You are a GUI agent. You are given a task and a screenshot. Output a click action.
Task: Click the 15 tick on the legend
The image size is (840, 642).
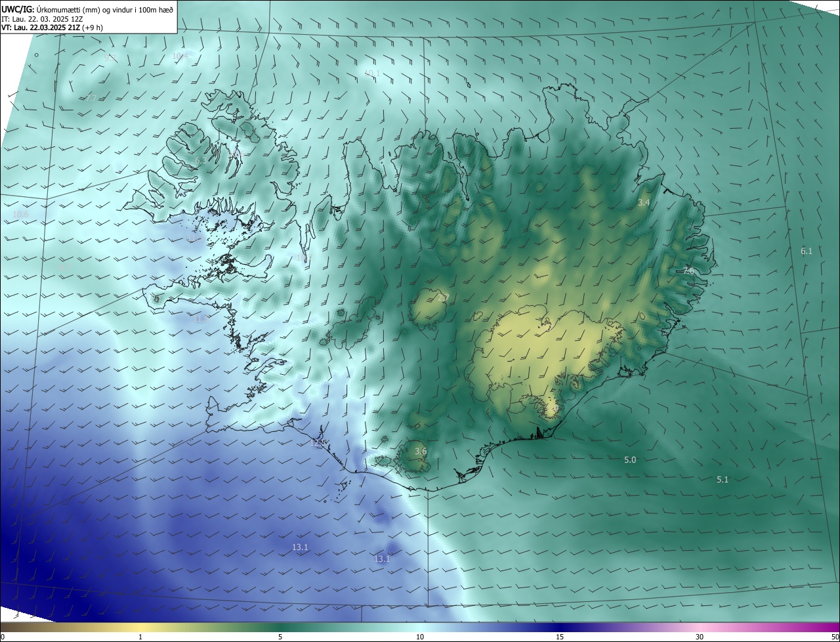pyautogui.click(x=560, y=637)
